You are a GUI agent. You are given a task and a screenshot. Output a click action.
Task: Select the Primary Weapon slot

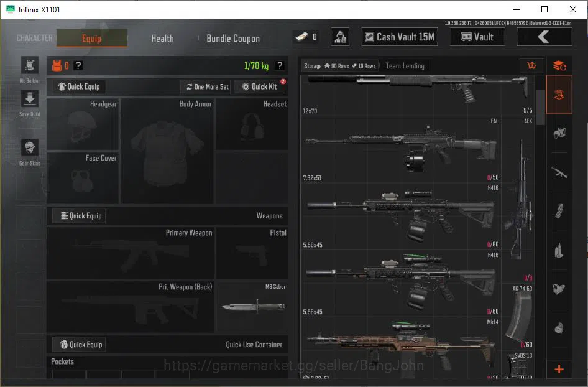(x=130, y=253)
